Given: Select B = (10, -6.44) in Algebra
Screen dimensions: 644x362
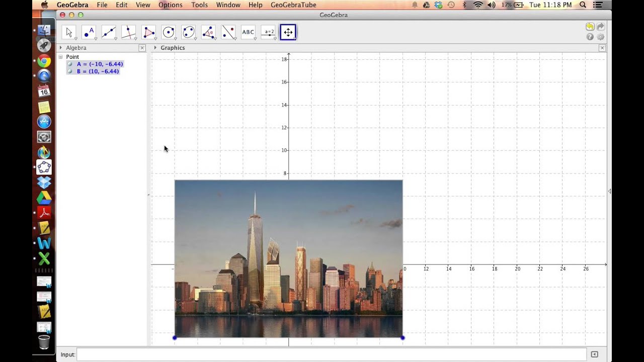Looking at the screenshot, I should (x=98, y=71).
